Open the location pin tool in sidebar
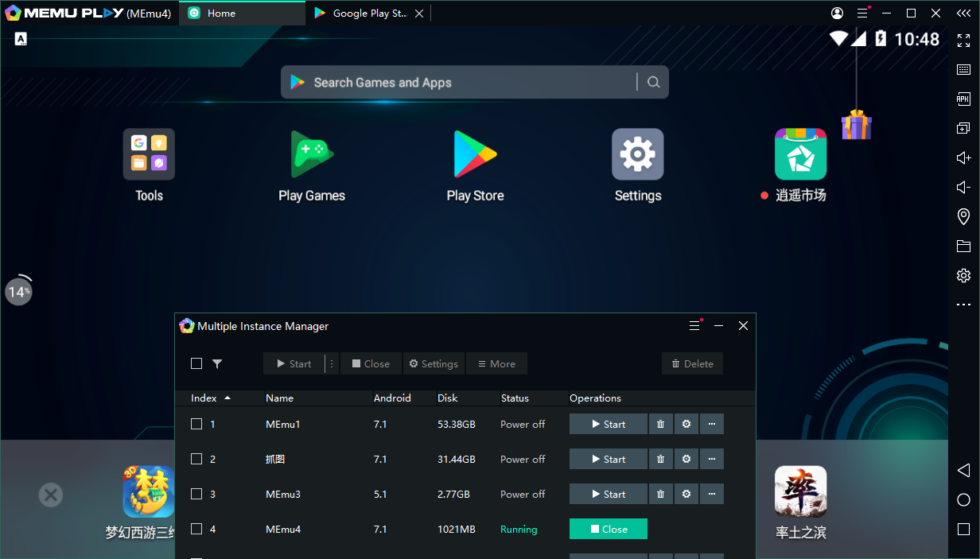Screen dimensions: 980x559 (x=963, y=216)
